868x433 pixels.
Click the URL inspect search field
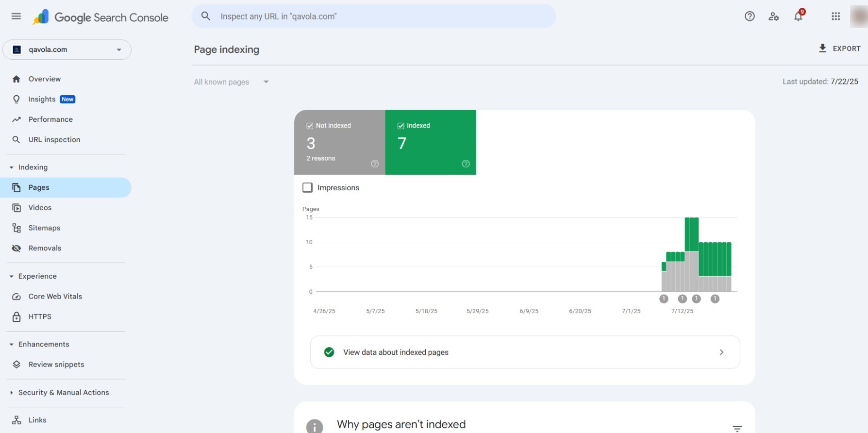[374, 16]
